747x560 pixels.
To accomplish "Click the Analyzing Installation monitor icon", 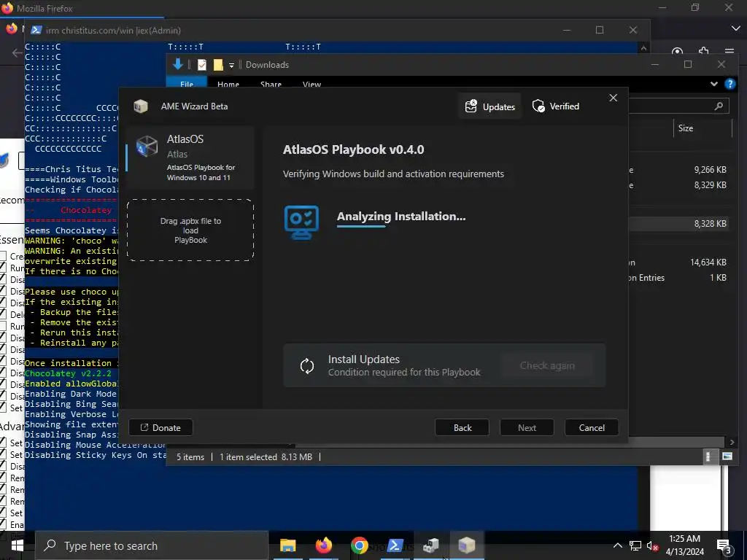I will coord(301,222).
